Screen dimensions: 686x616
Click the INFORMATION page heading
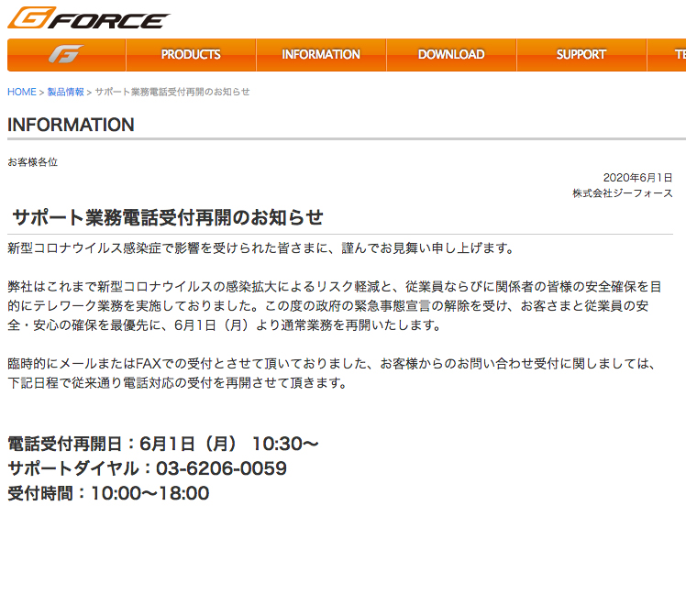click(71, 125)
